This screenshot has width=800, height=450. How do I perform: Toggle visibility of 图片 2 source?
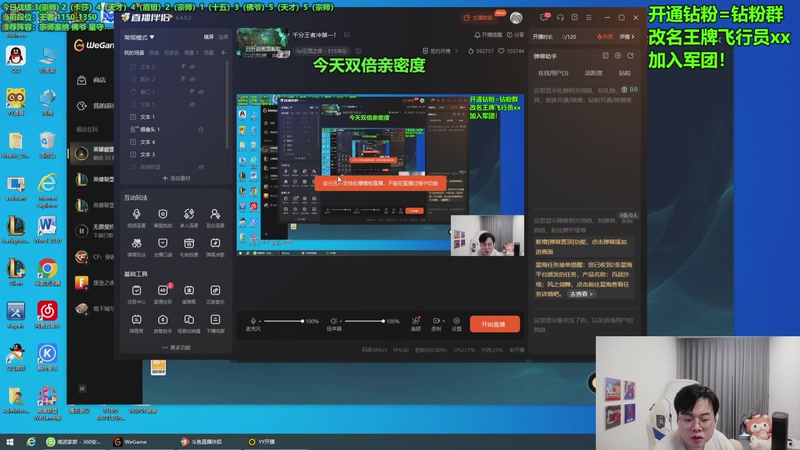coord(193,79)
